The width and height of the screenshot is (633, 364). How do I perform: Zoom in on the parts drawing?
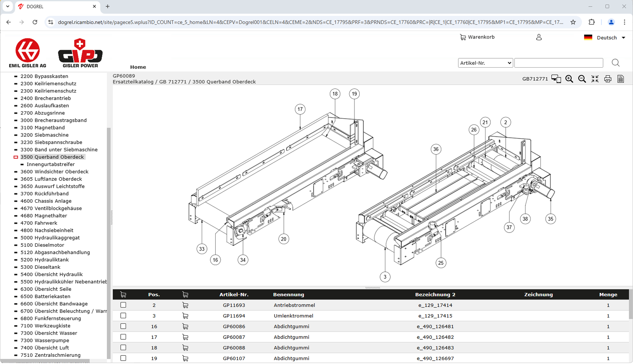tap(569, 79)
